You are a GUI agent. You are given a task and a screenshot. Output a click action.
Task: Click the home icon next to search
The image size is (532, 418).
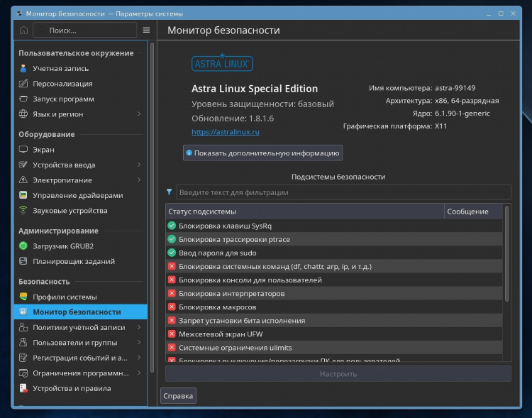click(x=23, y=31)
